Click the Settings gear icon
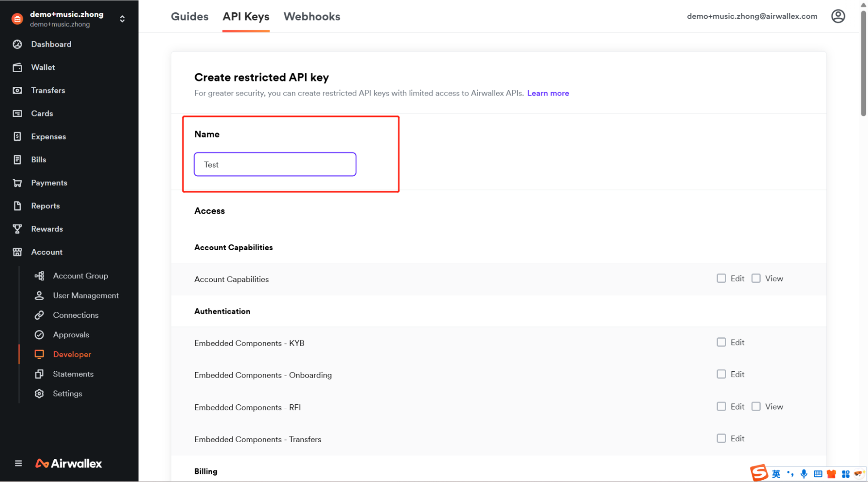Image resolution: width=868 pixels, height=482 pixels. tap(39, 393)
